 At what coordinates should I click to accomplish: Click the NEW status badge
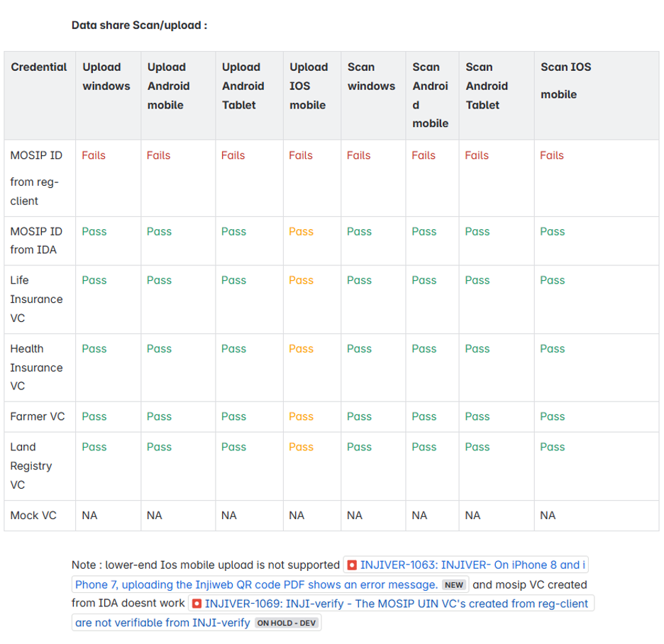tap(454, 585)
